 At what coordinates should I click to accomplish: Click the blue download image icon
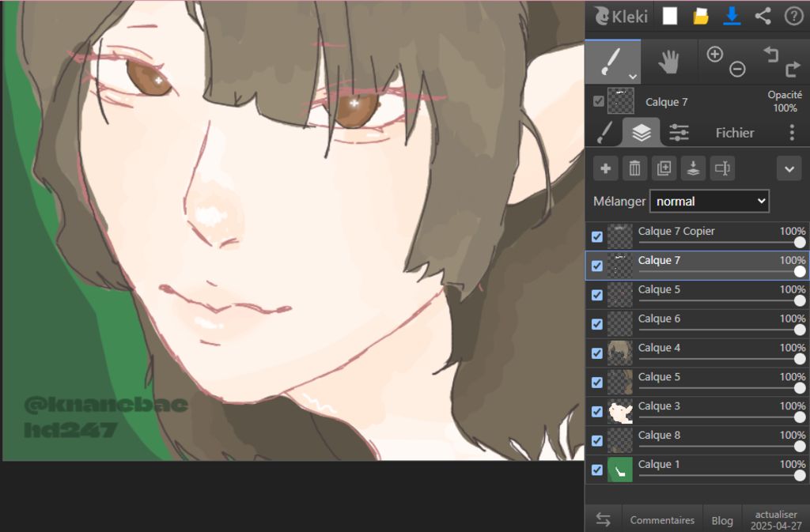732,16
